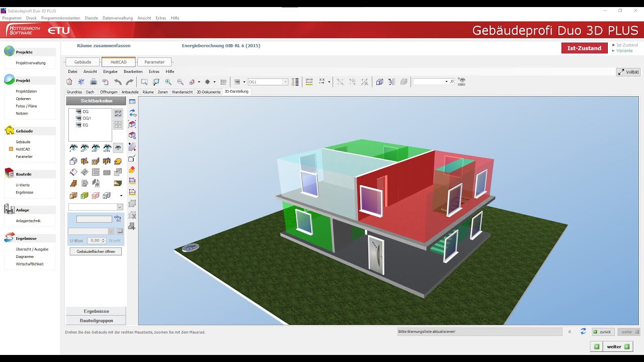Click the list lines icon in toolbar

(x=223, y=82)
